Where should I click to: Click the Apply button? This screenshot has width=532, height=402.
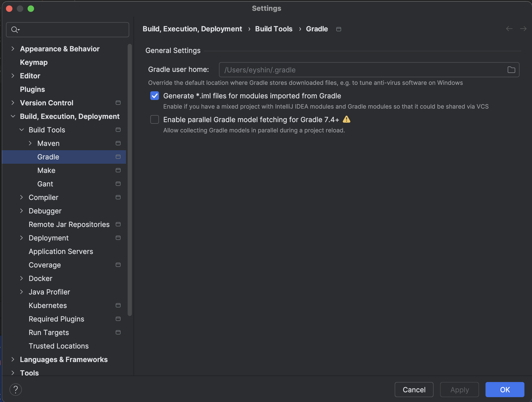coord(459,390)
